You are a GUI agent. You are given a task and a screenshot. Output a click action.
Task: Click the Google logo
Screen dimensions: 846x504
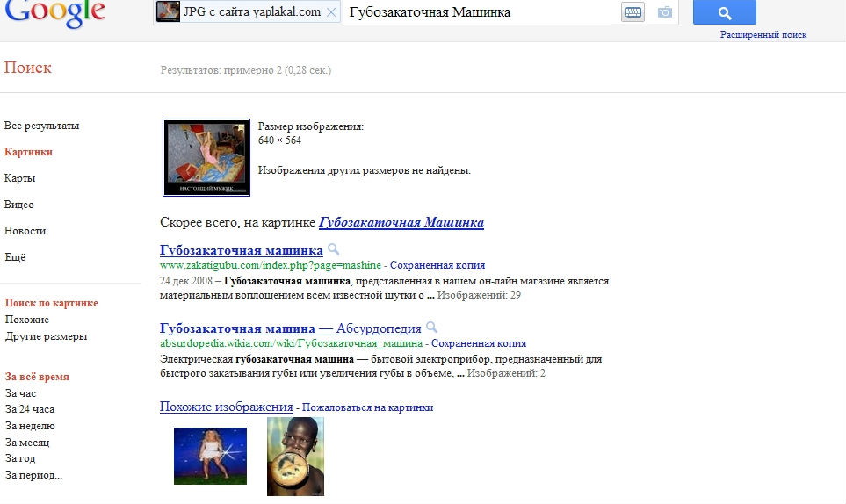[54, 13]
